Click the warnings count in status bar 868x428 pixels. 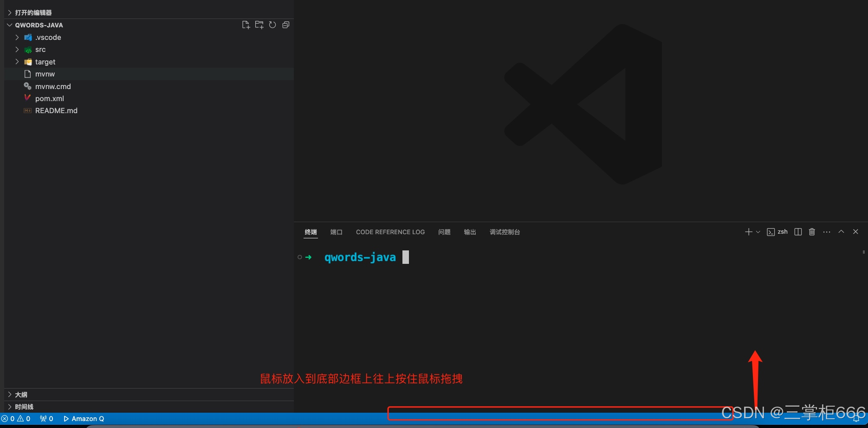24,419
